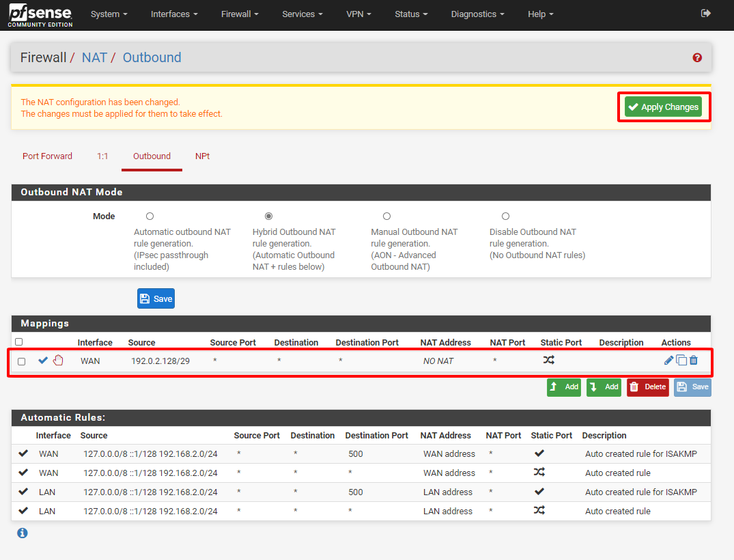The height and width of the screenshot is (560, 734).
Task: Click the Auto created rule for ISAKMP text in WAN row
Action: [x=641, y=453]
